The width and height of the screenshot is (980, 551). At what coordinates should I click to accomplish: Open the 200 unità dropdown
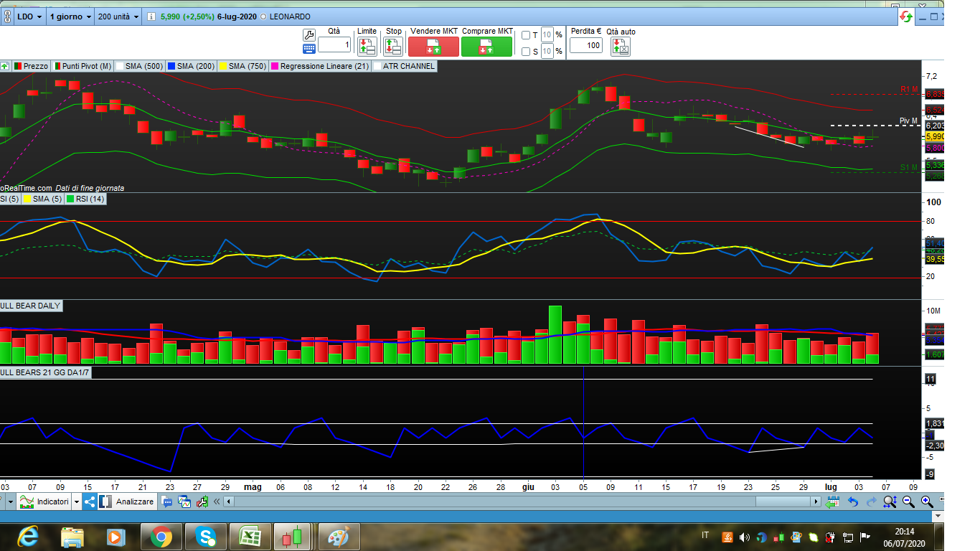(x=118, y=17)
